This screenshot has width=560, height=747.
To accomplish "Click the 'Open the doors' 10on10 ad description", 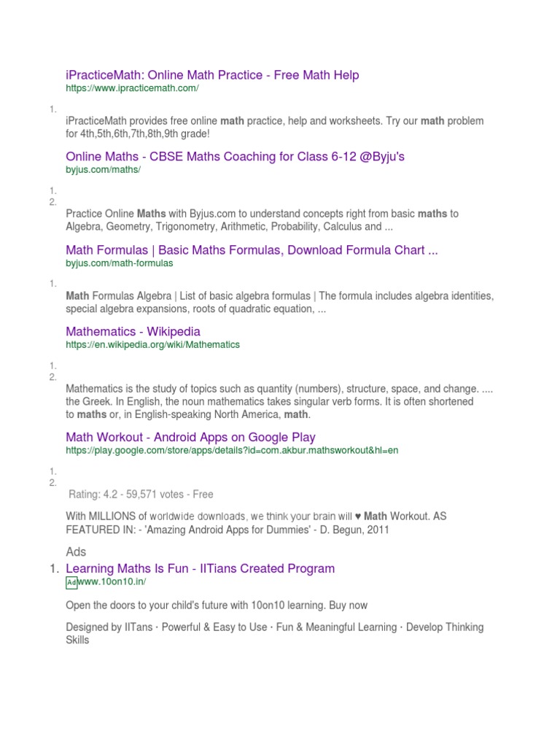I will tap(217, 605).
